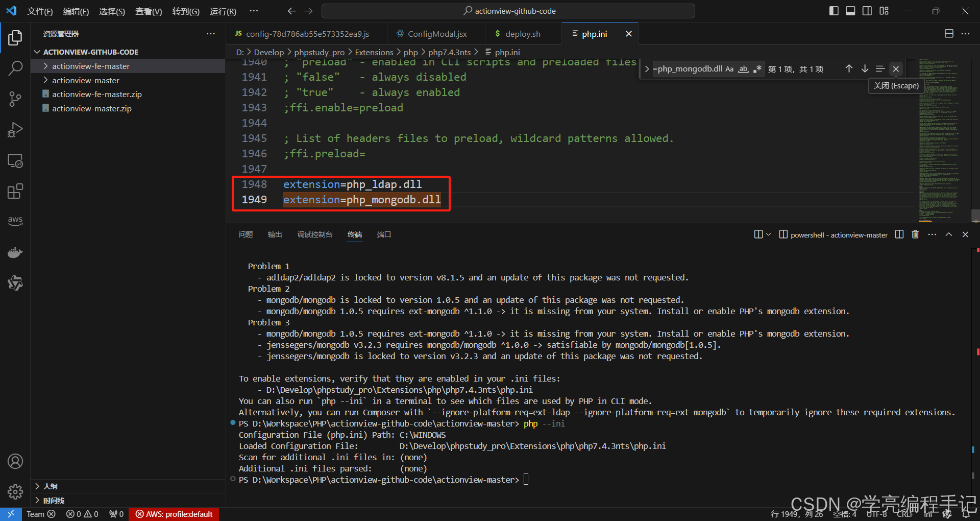Toggle whole word matching in find widget
Screen dimensions: 980x521
[x=743, y=68]
